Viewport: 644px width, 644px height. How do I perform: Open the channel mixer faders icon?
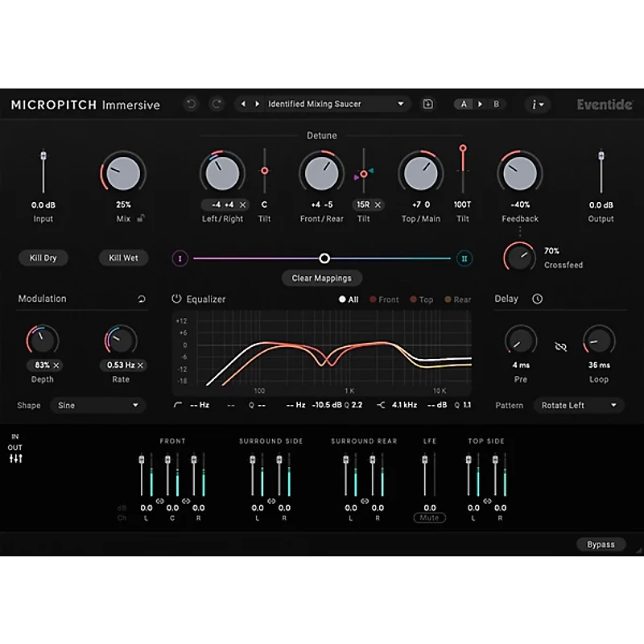[x=16, y=458]
